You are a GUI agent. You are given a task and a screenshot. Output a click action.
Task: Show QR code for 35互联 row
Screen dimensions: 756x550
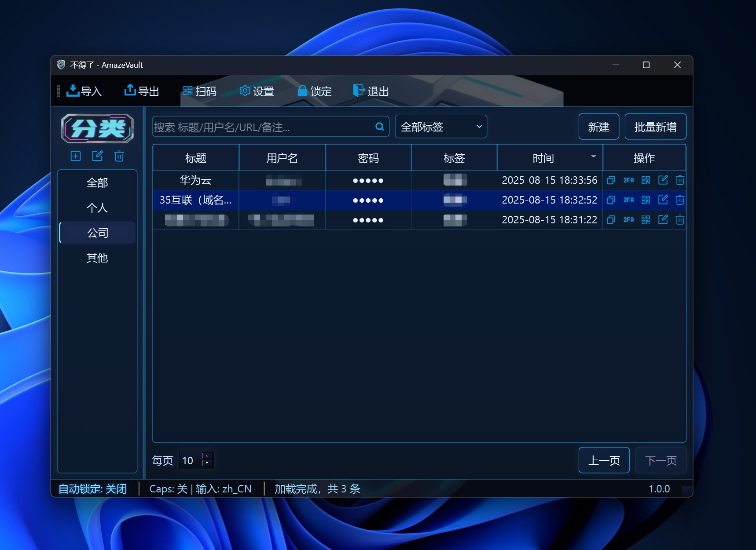pos(646,200)
